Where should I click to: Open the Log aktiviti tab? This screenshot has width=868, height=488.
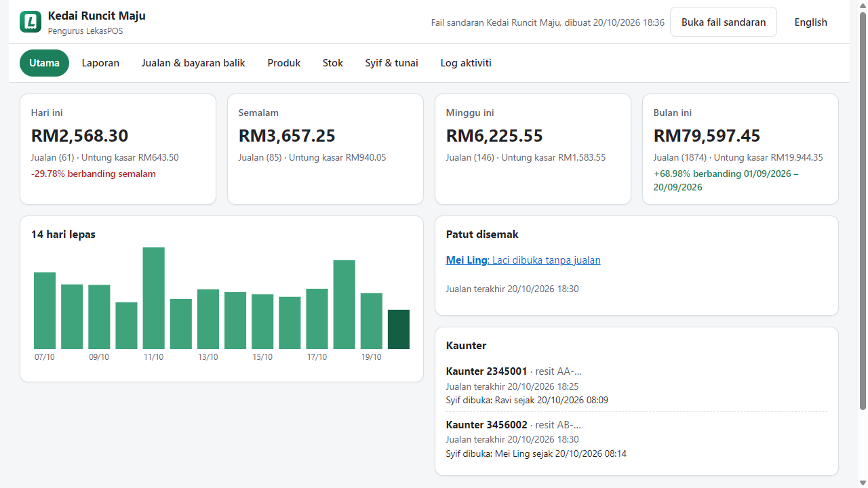pos(466,63)
